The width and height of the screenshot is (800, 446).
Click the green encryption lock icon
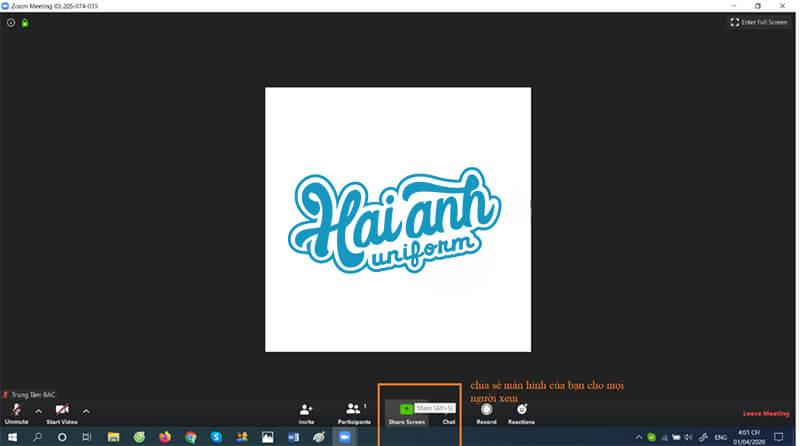pos(25,22)
